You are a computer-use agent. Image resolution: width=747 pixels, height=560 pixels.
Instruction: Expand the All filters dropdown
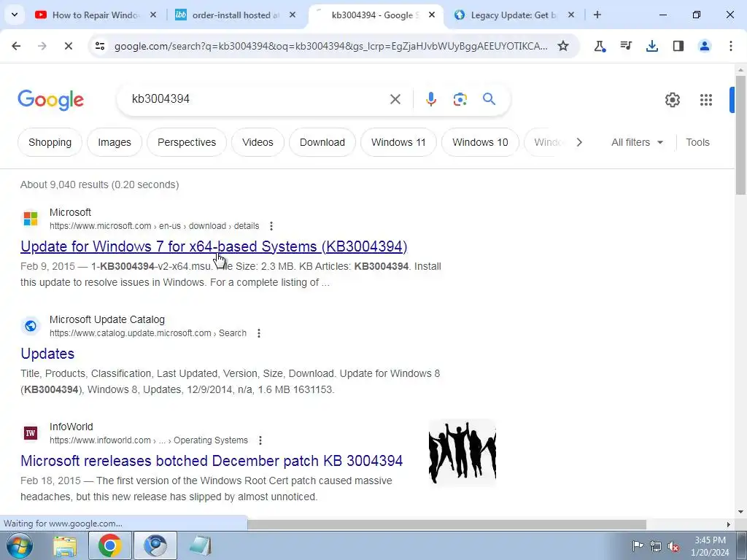(x=638, y=142)
